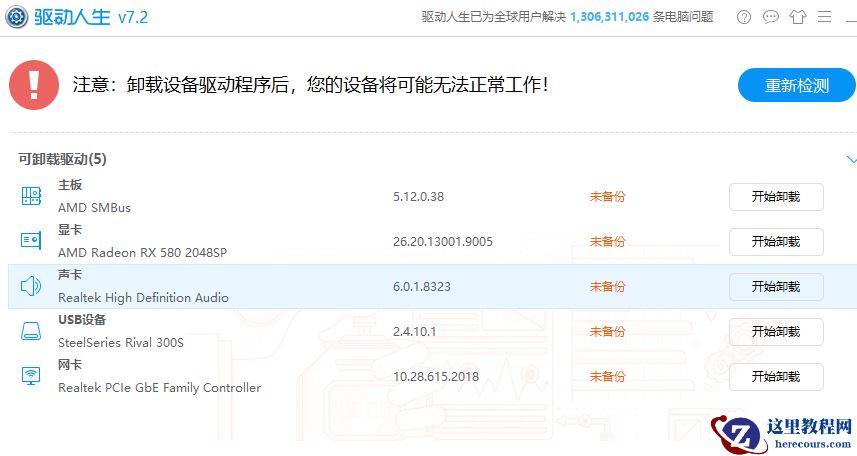Click the 声卡 category label
Screen dimensions: 857x456
(70, 274)
